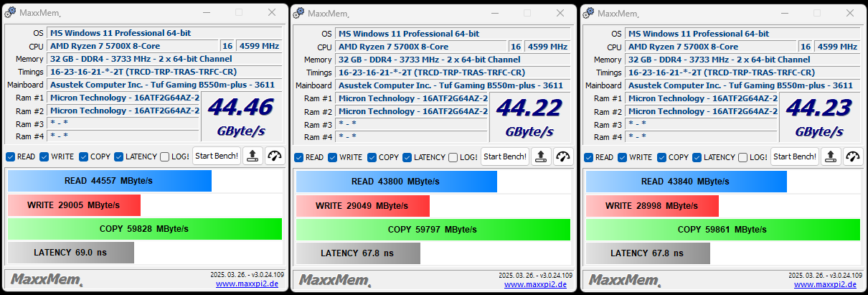Image resolution: width=868 pixels, height=295 pixels.
Task: Toggle LATENCY checkbox in the middle window (44.22 GByte/s)
Action: coord(407,157)
